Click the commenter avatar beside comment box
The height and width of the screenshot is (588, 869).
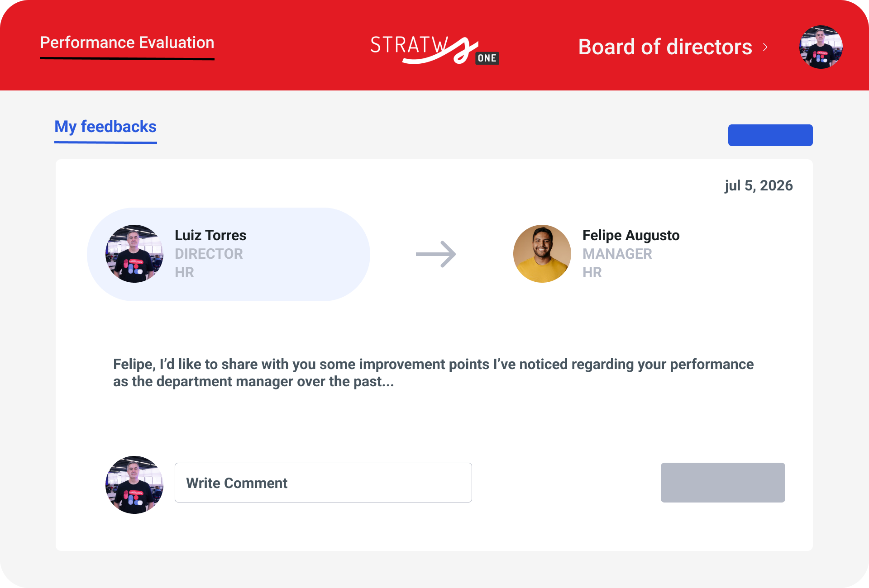[134, 484]
